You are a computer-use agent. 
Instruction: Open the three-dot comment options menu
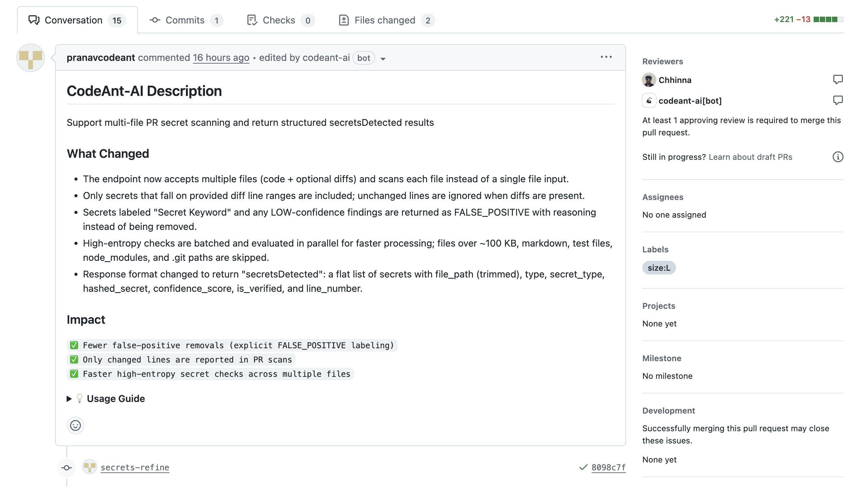(x=606, y=57)
